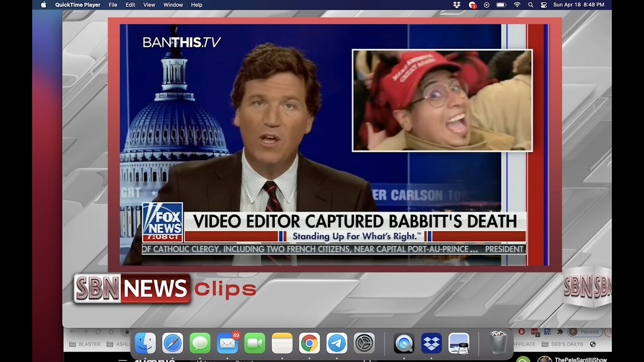This screenshot has height=362, width=644.
Task: Open Messages from the Dock
Action: click(200, 343)
